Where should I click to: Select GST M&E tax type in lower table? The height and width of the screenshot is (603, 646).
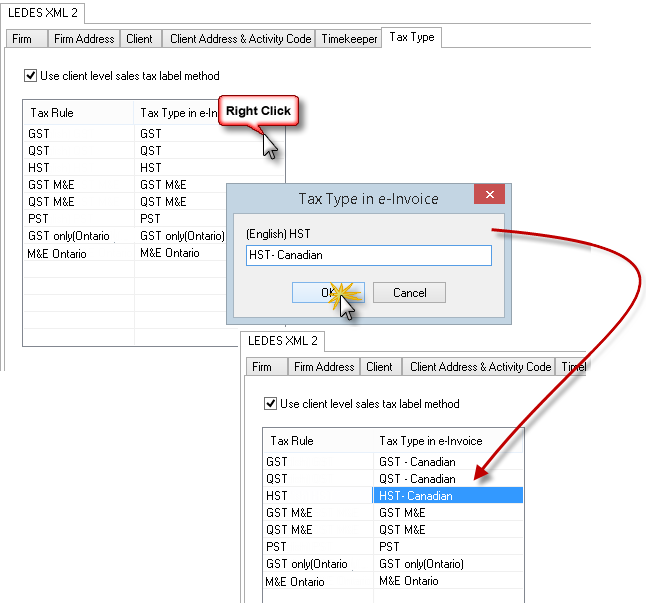click(x=448, y=513)
